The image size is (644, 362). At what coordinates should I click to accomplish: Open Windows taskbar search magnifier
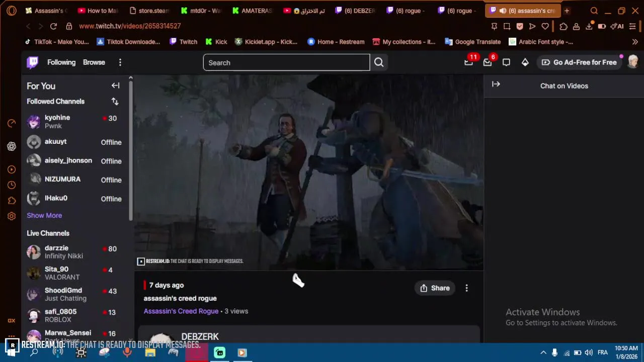point(34,353)
